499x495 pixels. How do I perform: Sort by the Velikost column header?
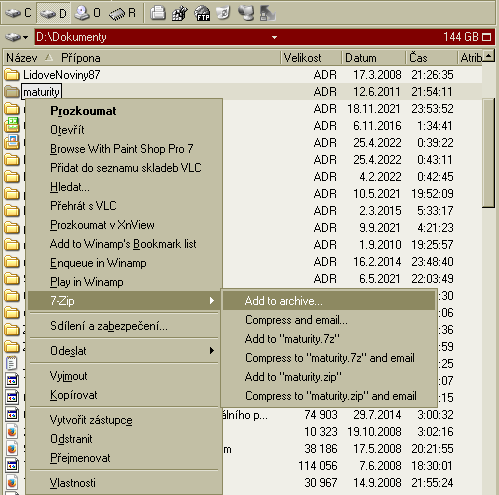point(311,58)
